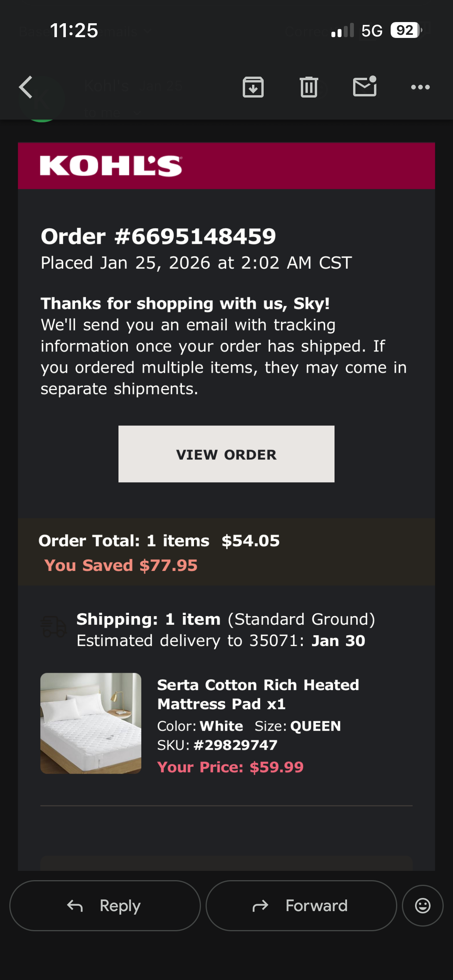
Task: Open Serta Cotton Rich Heated Mattress Pad link
Action: (x=258, y=694)
